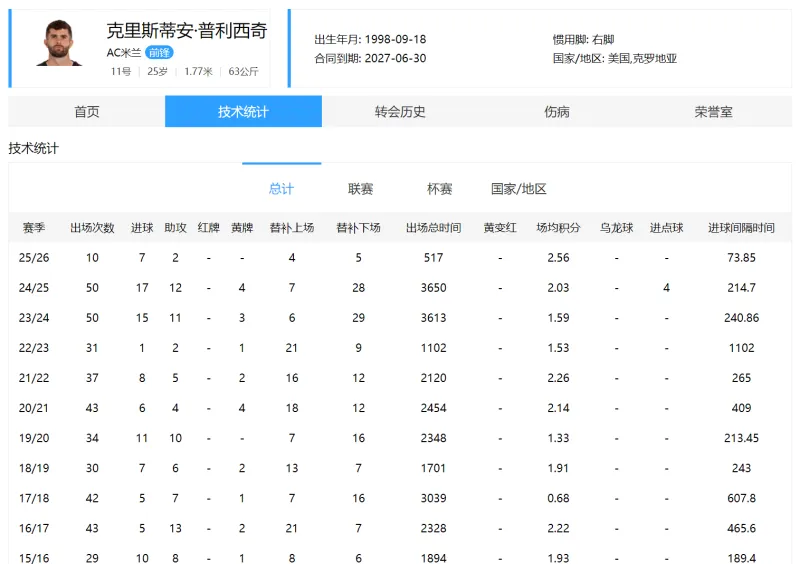The width and height of the screenshot is (800, 564).
Task: Click the 助攻 column header
Action: (x=176, y=228)
